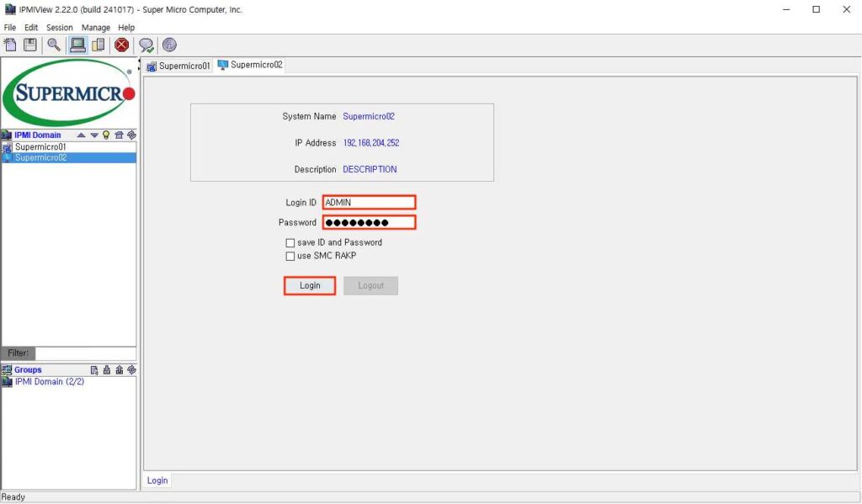Click the Password input field
The height and width of the screenshot is (504, 862).
(x=369, y=223)
